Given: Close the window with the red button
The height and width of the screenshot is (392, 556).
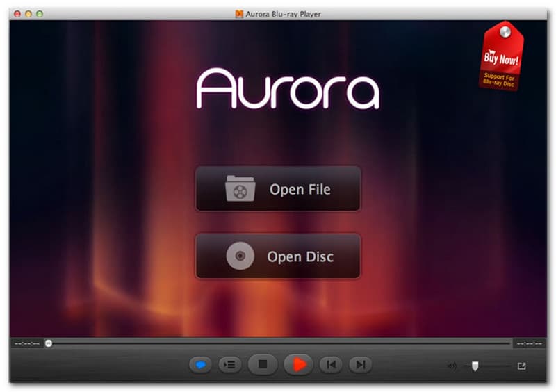Looking at the screenshot, I should (x=17, y=14).
